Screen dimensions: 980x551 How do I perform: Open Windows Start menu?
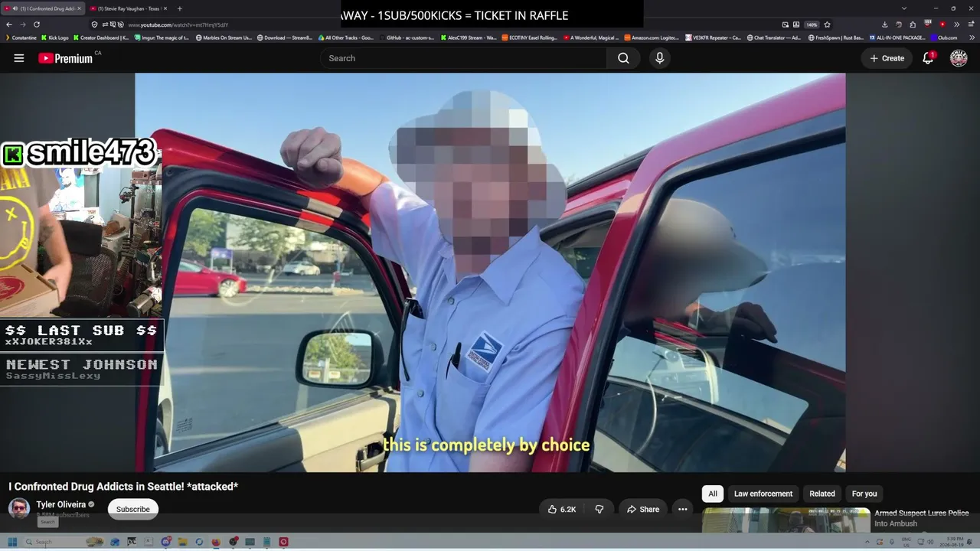[x=12, y=542]
